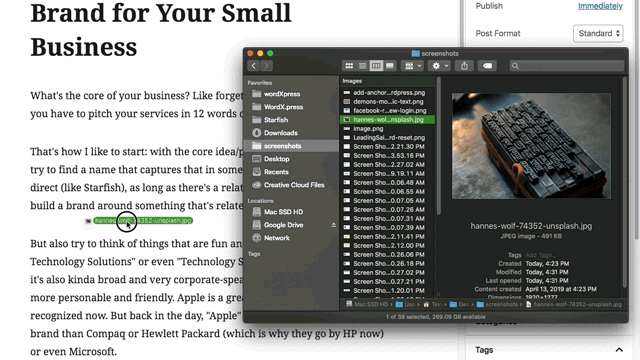The width and height of the screenshot is (640, 360).
Task: Select demons-mo...ic-text.png file
Action: 387,102
